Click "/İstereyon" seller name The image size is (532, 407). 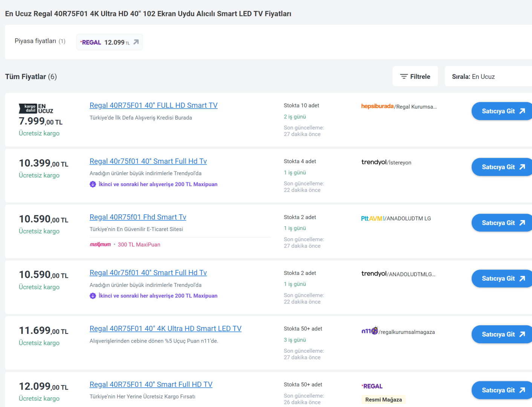coord(399,162)
